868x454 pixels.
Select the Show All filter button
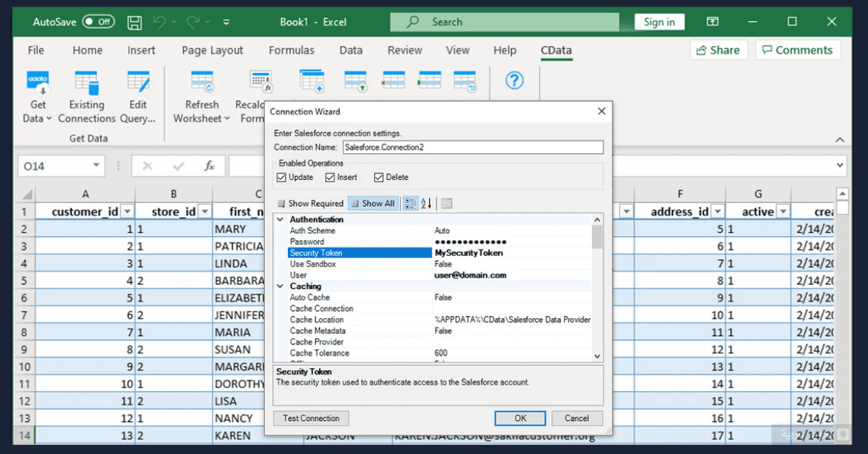click(373, 203)
